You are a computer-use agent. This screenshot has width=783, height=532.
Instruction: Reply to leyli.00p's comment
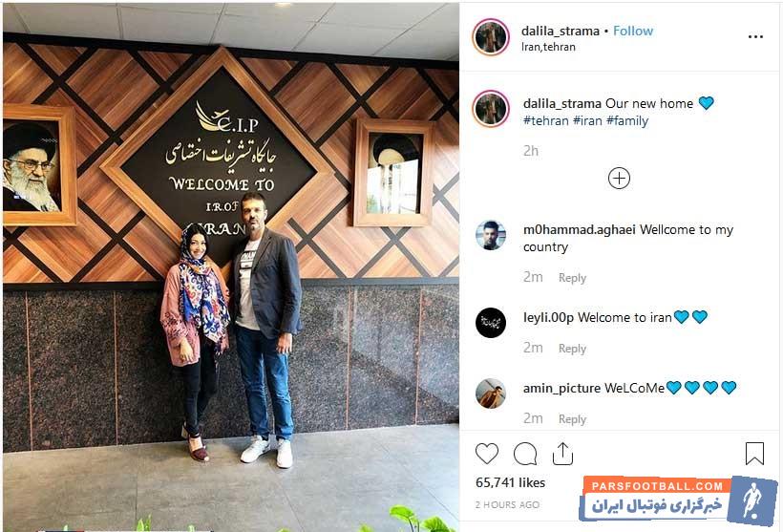point(572,349)
